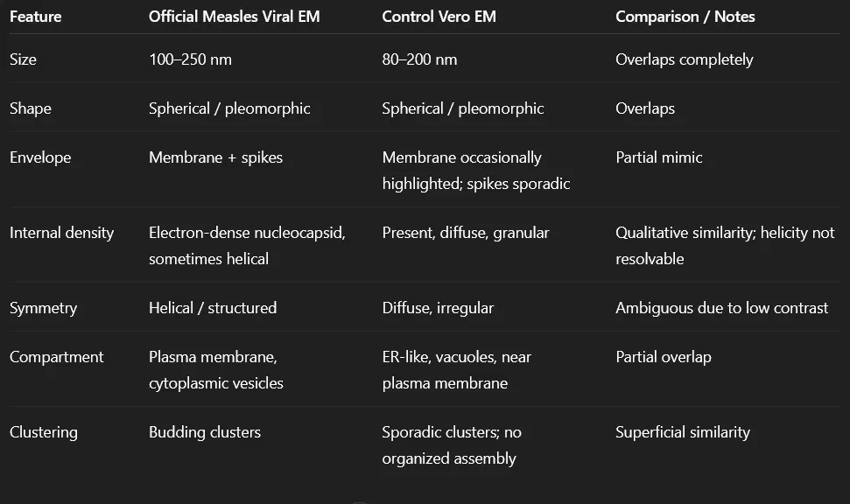
Task: Click the Budding clusters cell
Action: [205, 432]
